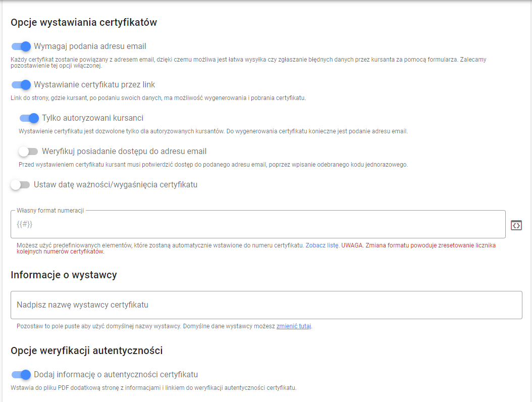Disable the 'Wymagaj podania adresu email' switch

21,46
